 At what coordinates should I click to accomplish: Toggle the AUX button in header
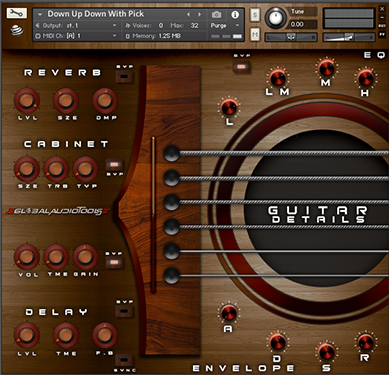tap(382, 26)
